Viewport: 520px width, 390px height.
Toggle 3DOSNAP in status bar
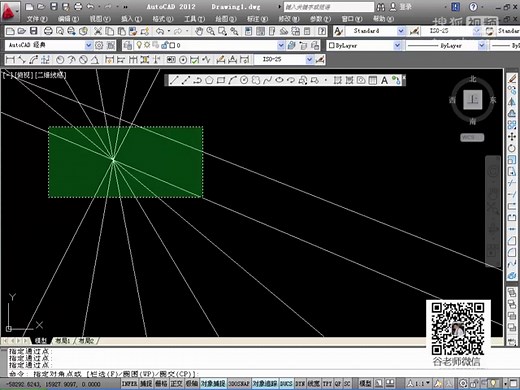(x=239, y=384)
